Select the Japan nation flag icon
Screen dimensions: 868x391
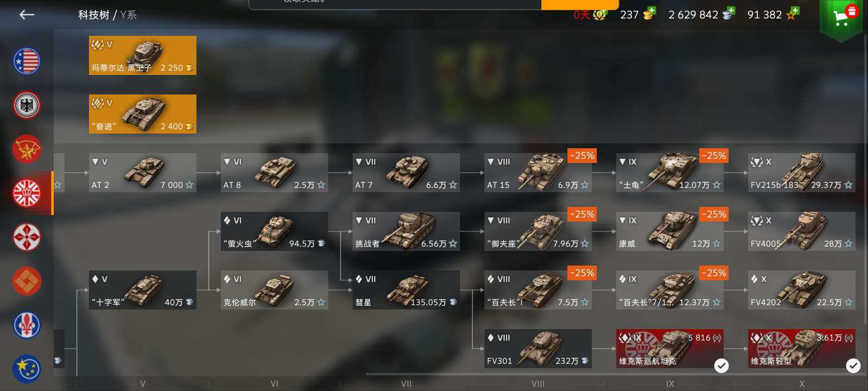[27, 237]
